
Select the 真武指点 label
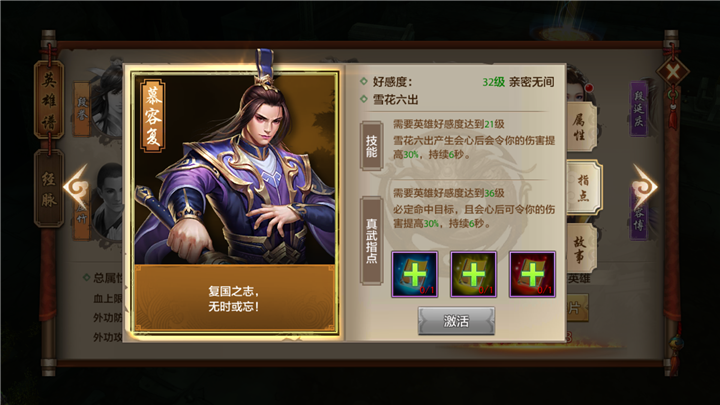pos(371,241)
